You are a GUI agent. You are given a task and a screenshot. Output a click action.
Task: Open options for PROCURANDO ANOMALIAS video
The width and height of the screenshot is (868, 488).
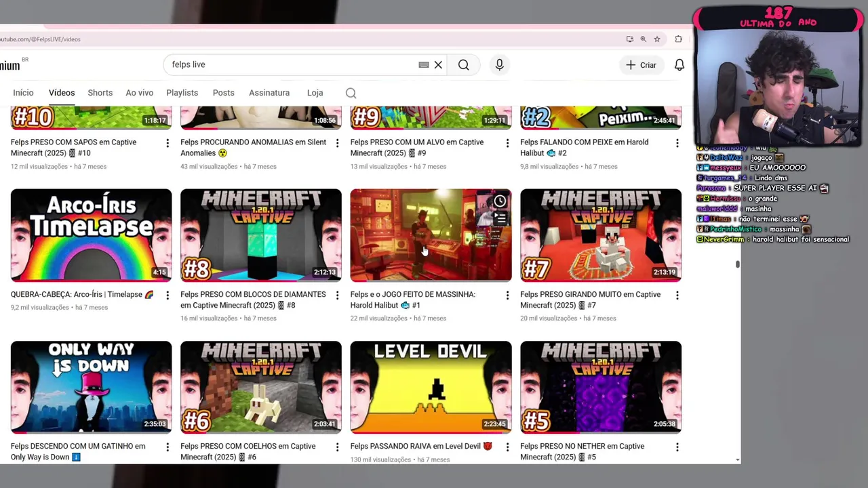pos(337,143)
